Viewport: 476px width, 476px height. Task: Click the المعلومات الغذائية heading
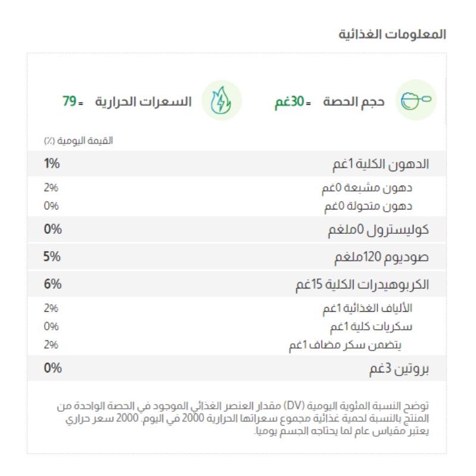click(x=392, y=34)
